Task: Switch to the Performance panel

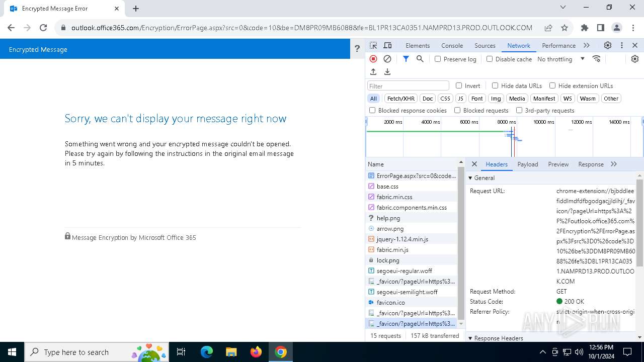Action: click(558, 45)
